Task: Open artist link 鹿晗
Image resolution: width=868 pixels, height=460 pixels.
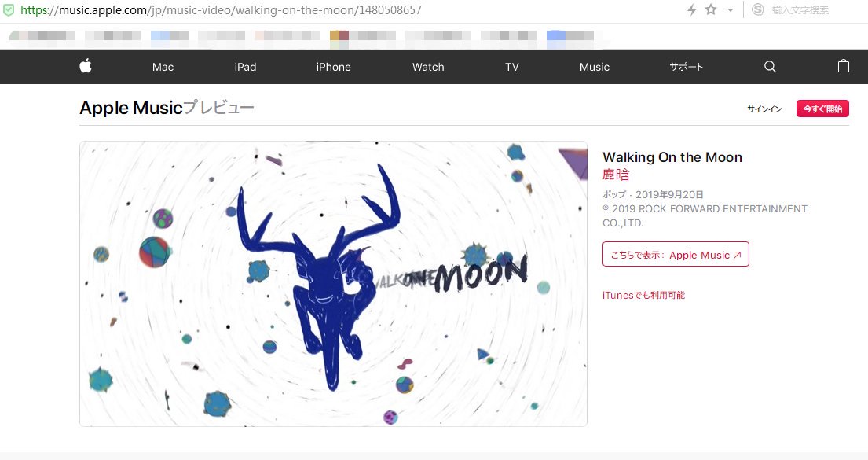Action: click(x=616, y=175)
